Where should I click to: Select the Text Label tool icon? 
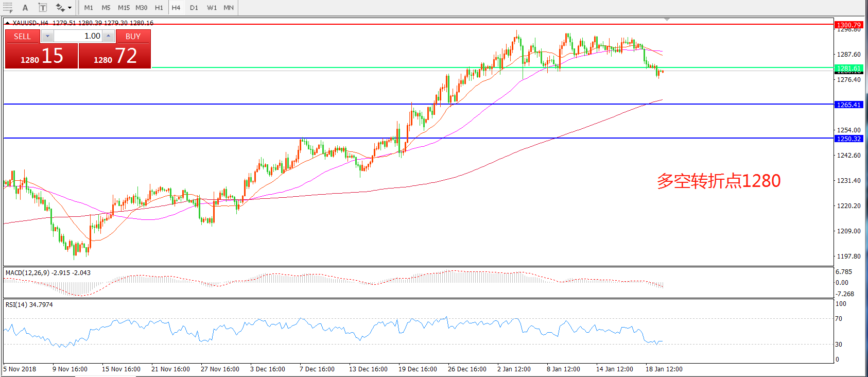point(43,8)
